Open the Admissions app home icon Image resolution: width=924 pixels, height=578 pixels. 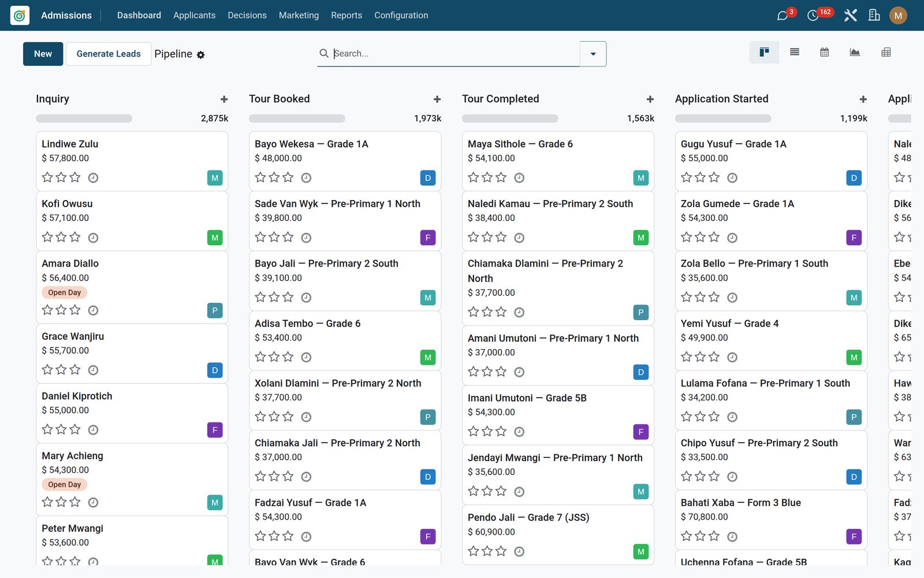click(20, 15)
